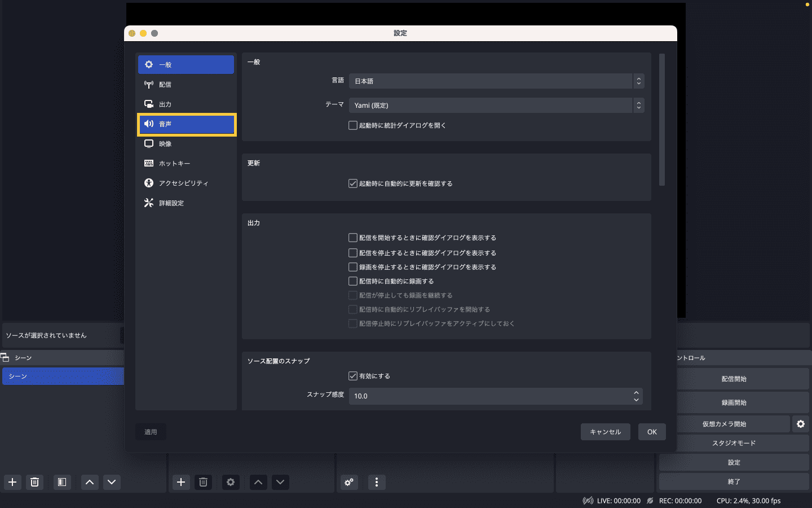
Task: Open the 詳細設定 settings category
Action: (186, 203)
